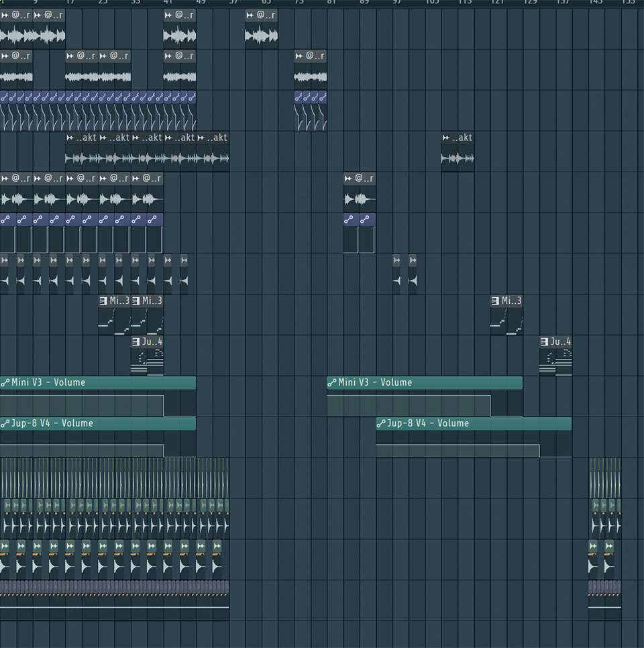This screenshot has width=644, height=648.
Task: Select second-track '@..r' clip starting at bar 25
Action: pyautogui.click(x=115, y=70)
